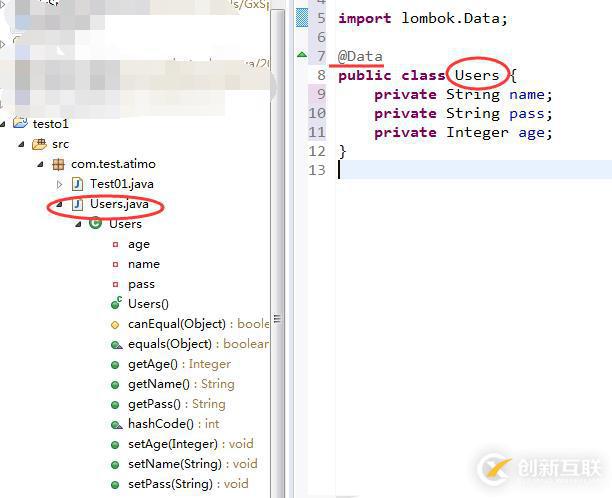Click the Test01.java file icon
Viewport: 612px width, 498px height.
coord(77,184)
